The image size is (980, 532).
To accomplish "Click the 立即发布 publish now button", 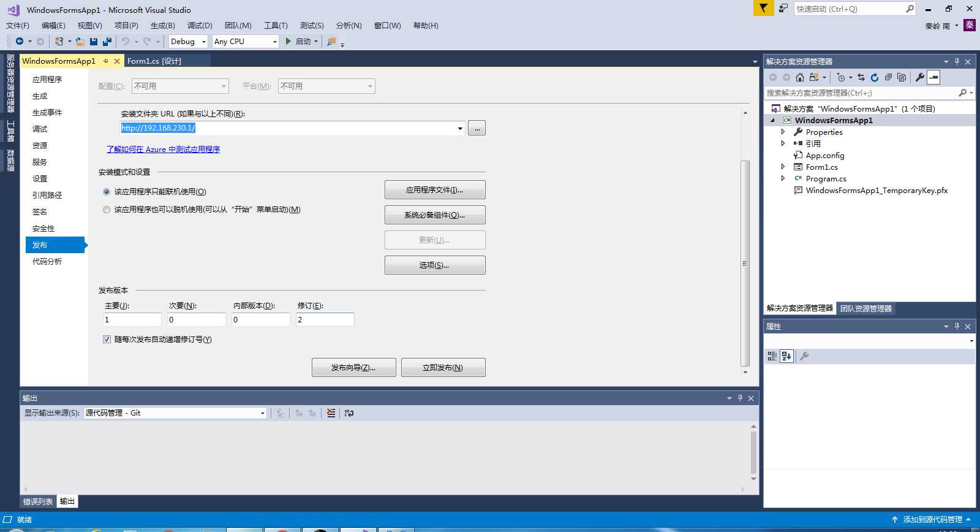I will [443, 368].
